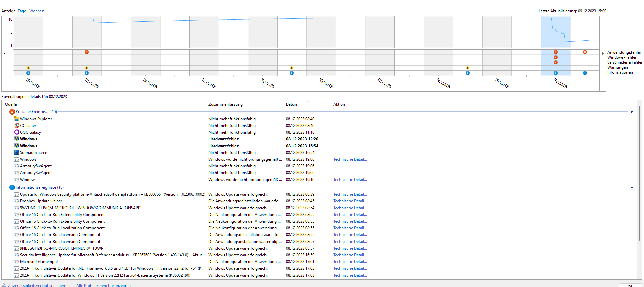
Task: Click the information icon on 22.11.2023
Action: click(x=87, y=73)
